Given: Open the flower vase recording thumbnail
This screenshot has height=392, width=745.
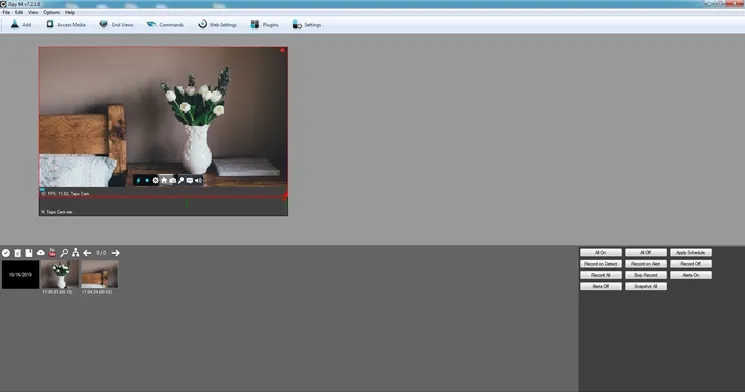Looking at the screenshot, I should (59, 275).
